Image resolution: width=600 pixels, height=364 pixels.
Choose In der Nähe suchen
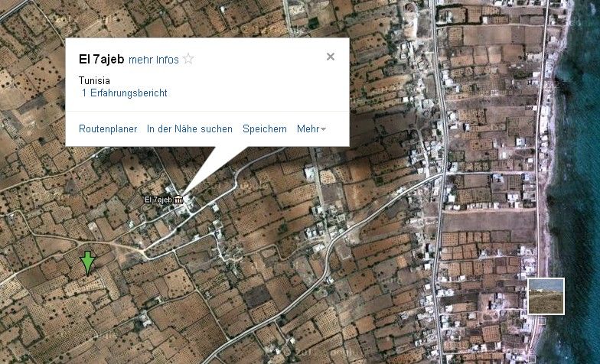190,128
